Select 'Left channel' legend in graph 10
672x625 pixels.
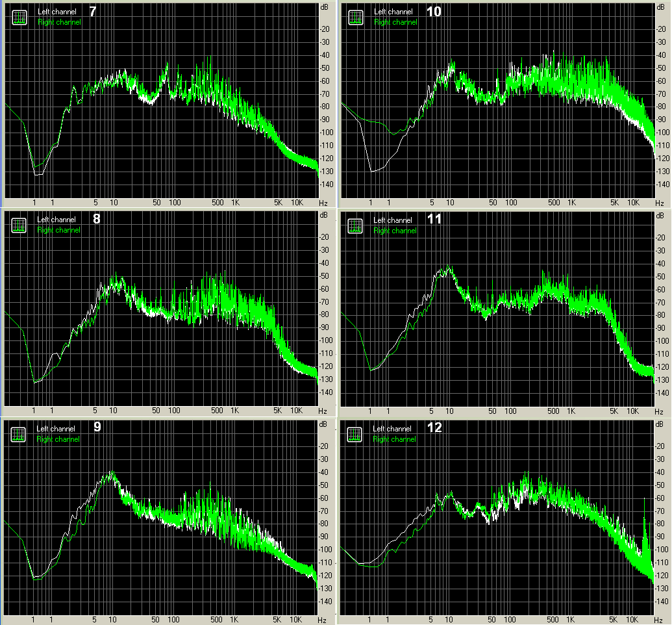pyautogui.click(x=393, y=12)
